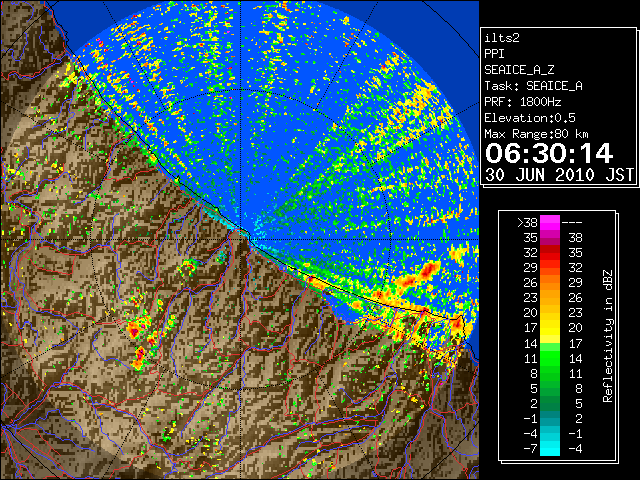
Task: Click the 'Reflectivity in dBZ' axis label
Action: coord(608,336)
